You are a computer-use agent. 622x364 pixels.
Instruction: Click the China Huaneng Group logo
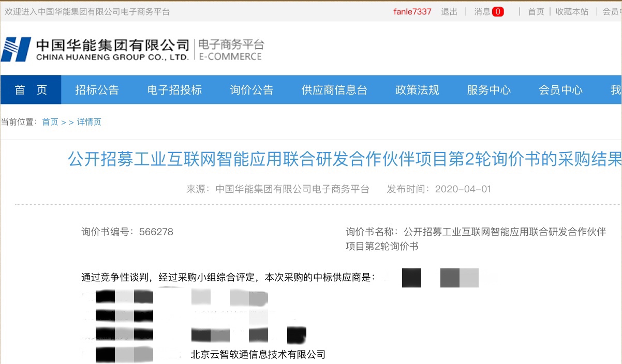click(95, 49)
